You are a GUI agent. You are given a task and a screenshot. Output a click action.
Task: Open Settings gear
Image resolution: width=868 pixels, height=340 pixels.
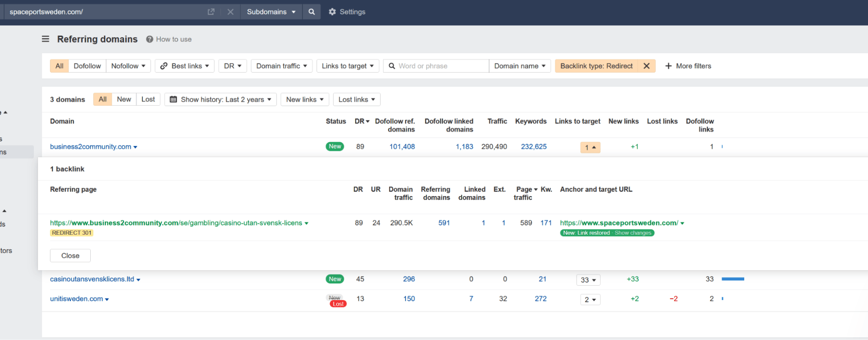(x=347, y=12)
